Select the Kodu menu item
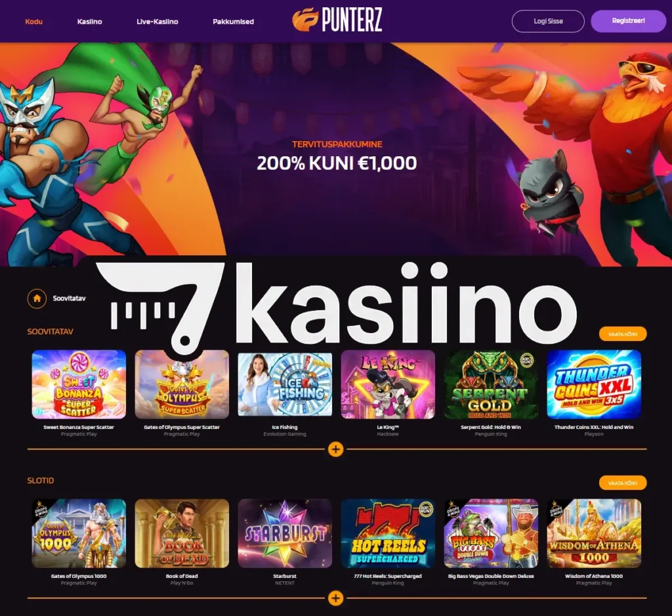Screen dimensions: 672x616 34,22
